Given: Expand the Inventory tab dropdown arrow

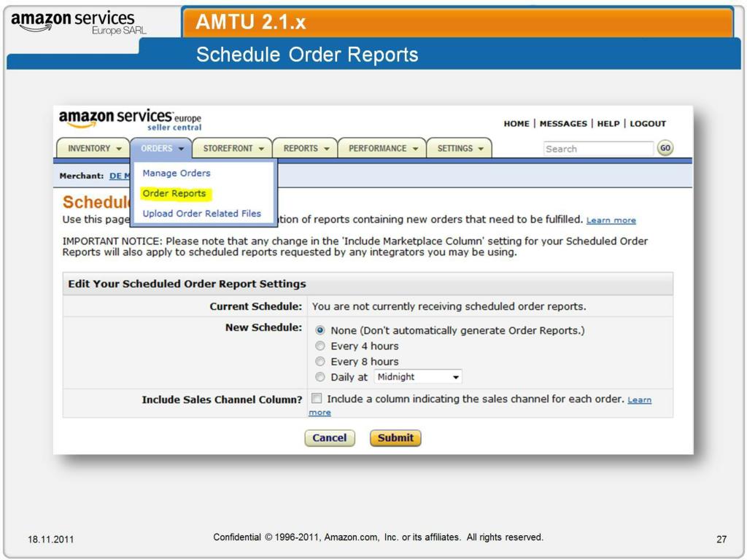Looking at the screenshot, I should (119, 149).
